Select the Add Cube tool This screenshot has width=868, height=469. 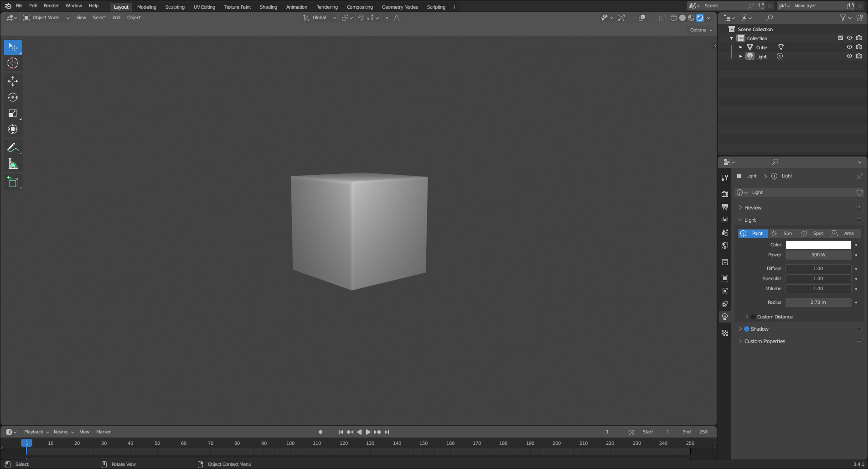tap(13, 182)
